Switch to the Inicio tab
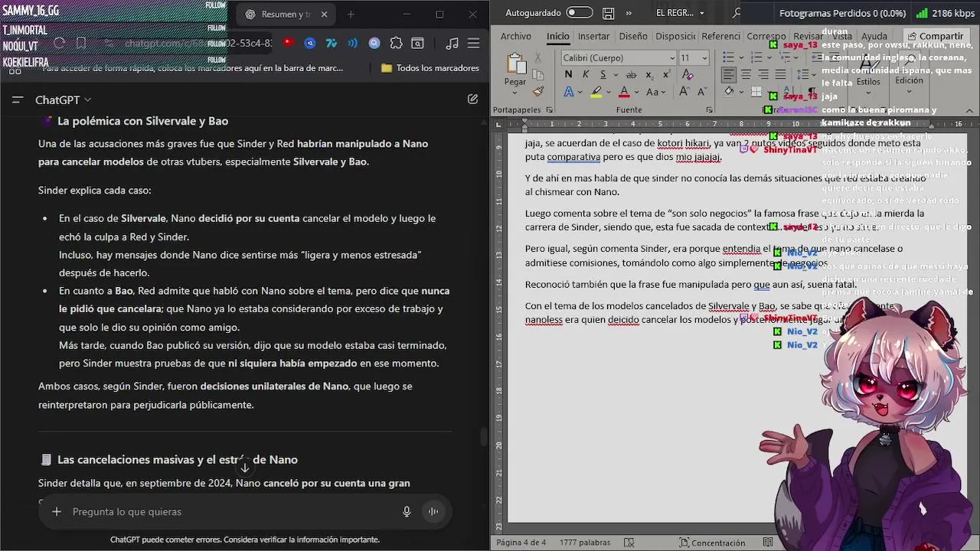980x551 pixels. click(557, 36)
